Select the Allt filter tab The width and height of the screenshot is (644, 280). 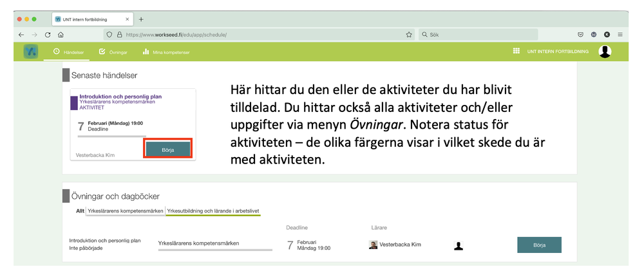[80, 210]
